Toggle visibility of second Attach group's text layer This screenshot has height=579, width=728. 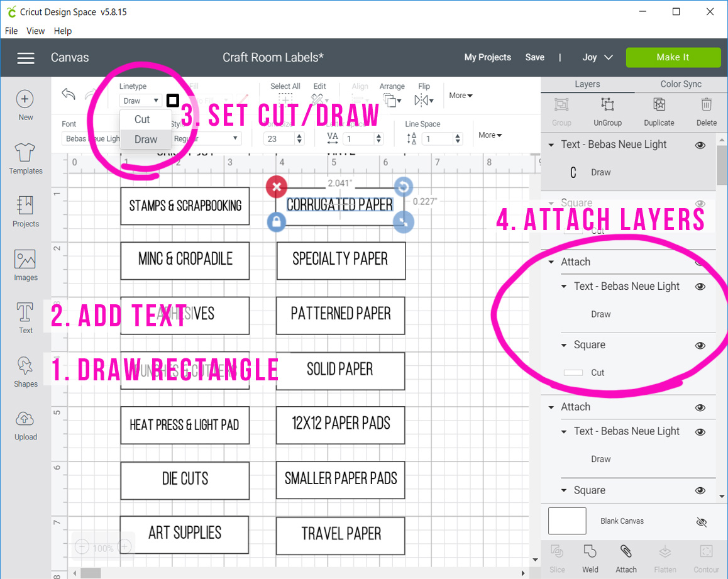point(700,287)
